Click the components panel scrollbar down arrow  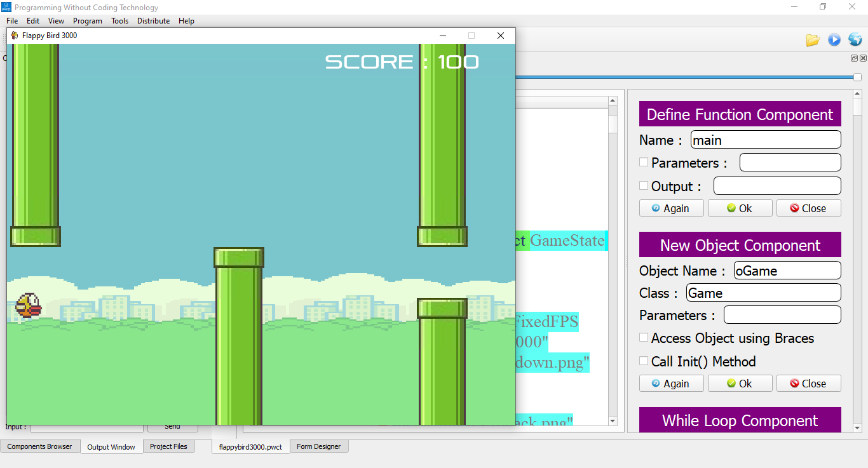point(857,429)
